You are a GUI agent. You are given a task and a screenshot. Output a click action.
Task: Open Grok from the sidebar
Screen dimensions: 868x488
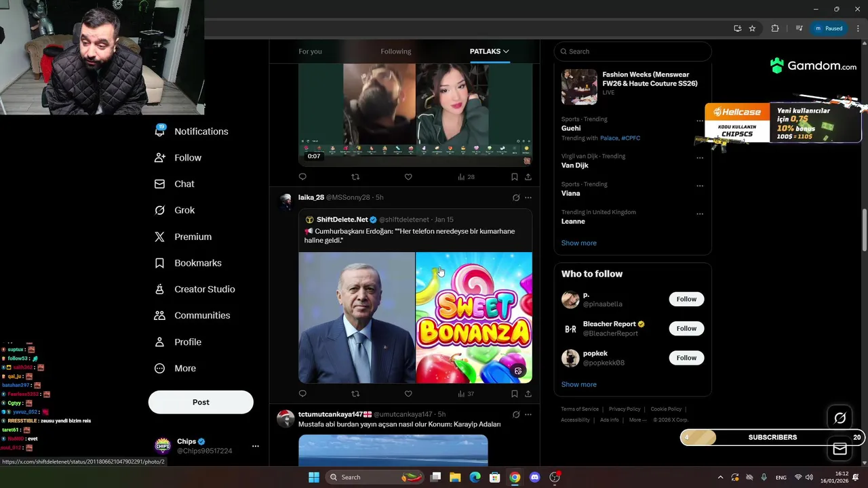[x=175, y=210]
